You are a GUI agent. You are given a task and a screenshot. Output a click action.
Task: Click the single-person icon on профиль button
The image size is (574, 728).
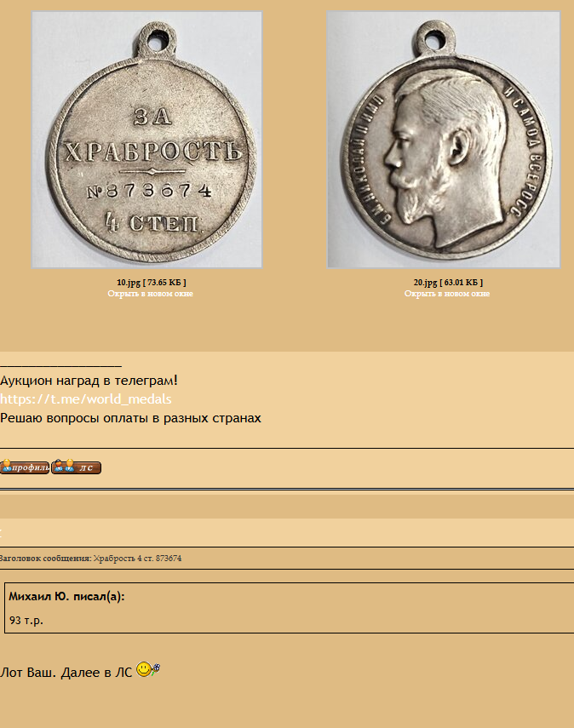(7, 466)
